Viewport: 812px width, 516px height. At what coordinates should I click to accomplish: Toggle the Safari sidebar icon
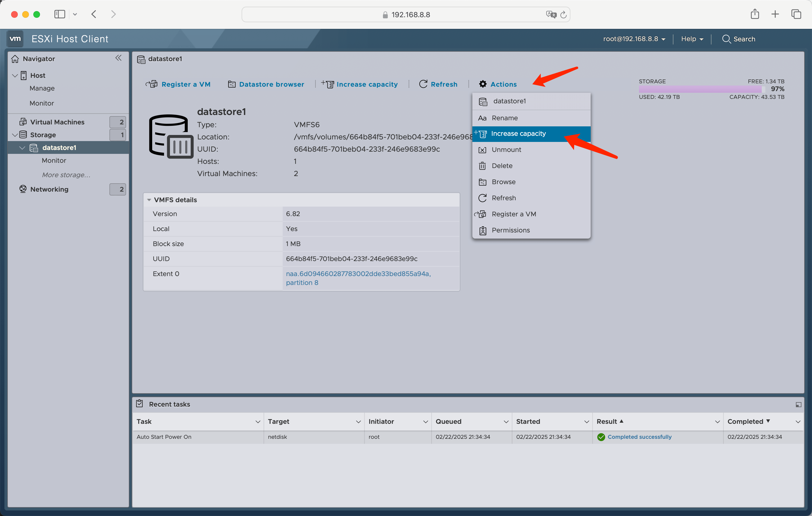60,14
